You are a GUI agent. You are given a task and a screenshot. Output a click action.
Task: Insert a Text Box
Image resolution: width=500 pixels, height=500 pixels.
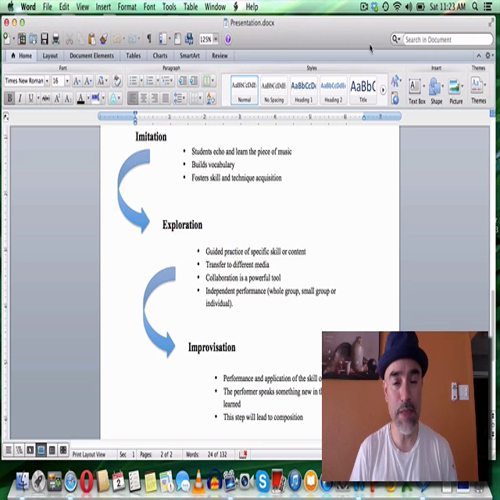[417, 91]
